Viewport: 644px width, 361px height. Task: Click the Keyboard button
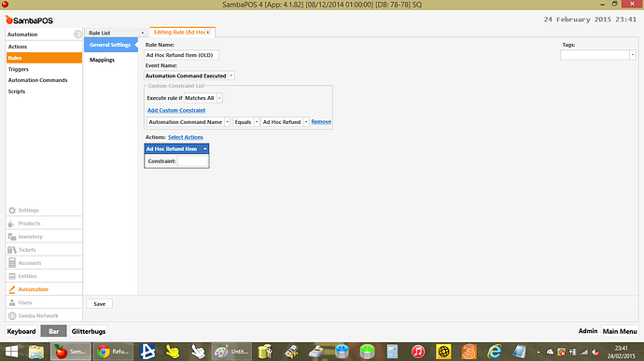point(21,331)
